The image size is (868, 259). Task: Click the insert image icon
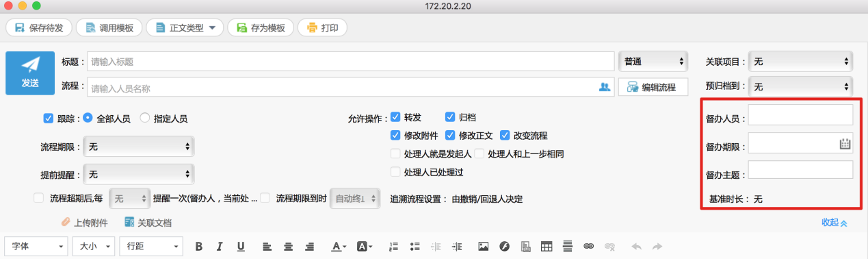pos(483,246)
